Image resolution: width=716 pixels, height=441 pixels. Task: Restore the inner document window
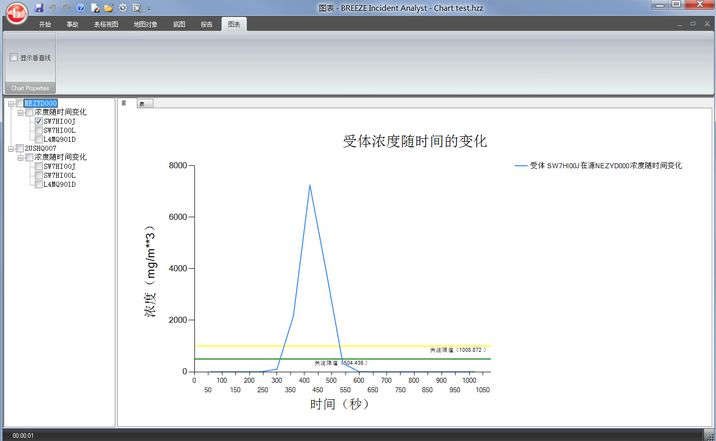coord(693,24)
